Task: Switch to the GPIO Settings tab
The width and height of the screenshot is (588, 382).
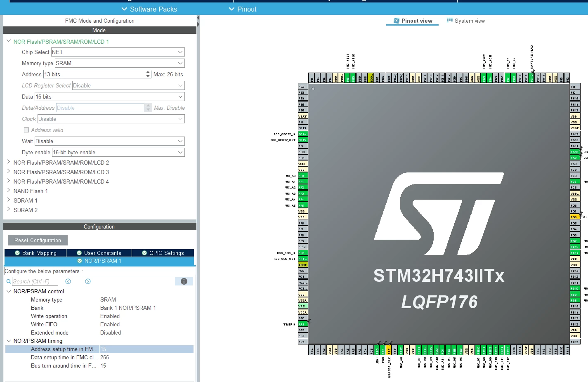Action: pyautogui.click(x=163, y=253)
